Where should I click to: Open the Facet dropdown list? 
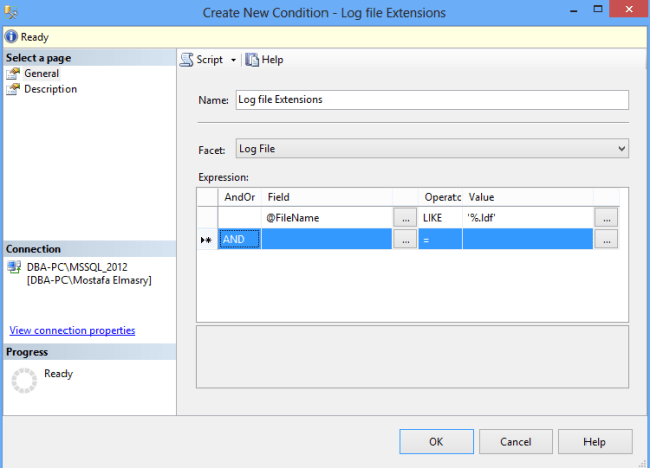(x=432, y=148)
